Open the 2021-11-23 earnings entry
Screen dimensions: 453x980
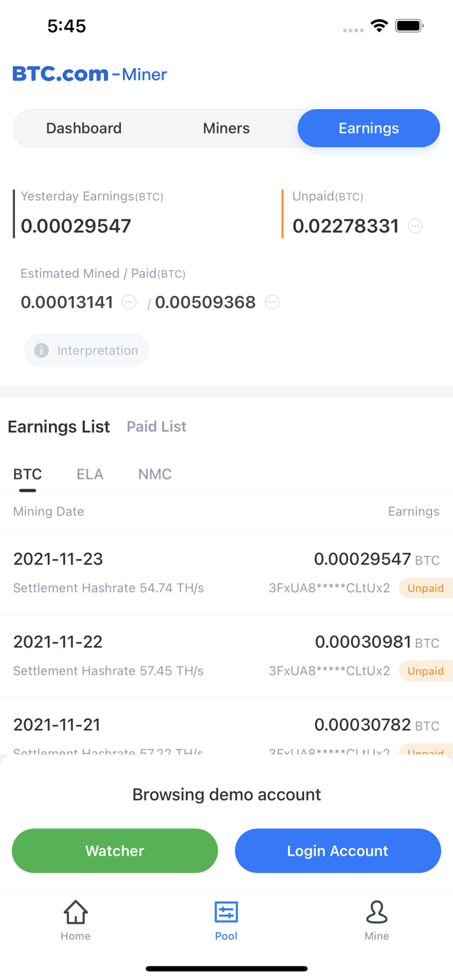58,559
